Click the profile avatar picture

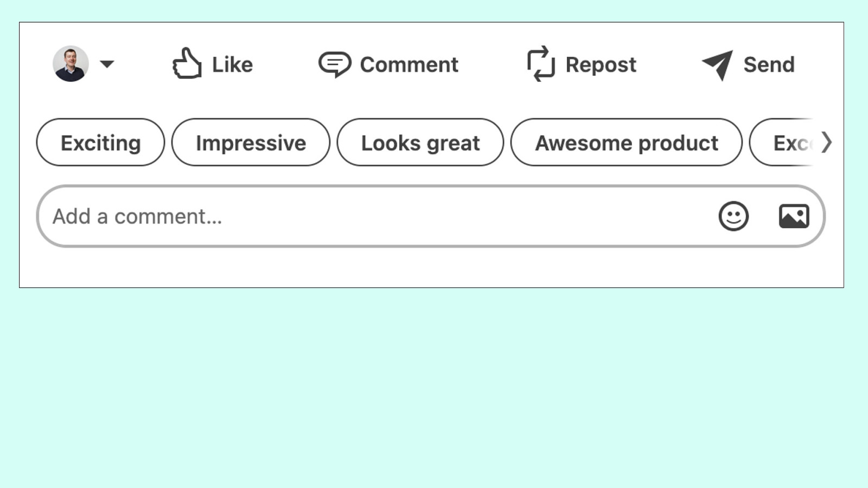coord(71,64)
